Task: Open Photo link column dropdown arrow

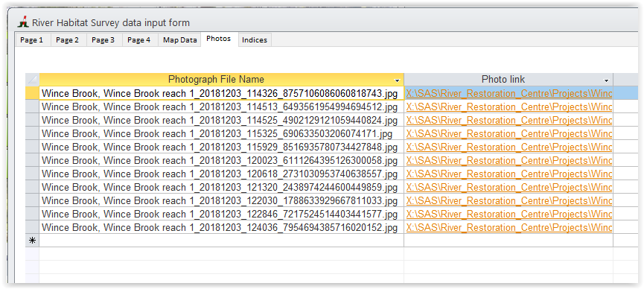Action: click(606, 80)
